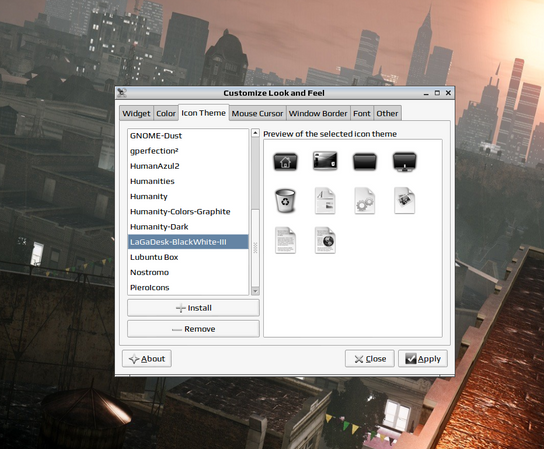Click theme list scrollbar up arrow
The width and height of the screenshot is (544, 449).
[x=255, y=133]
